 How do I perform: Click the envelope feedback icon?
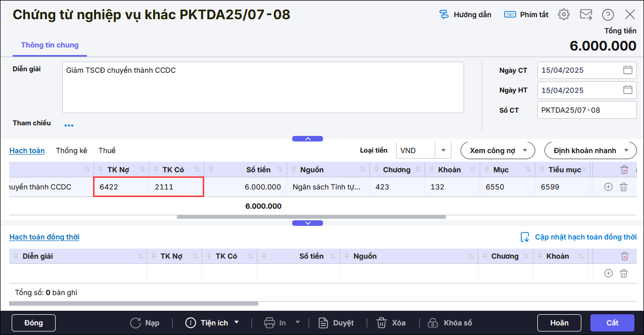(586, 15)
